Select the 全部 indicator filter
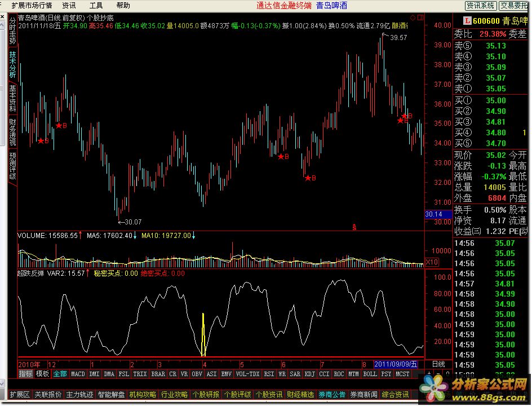Image resolution: width=532 pixels, height=406 pixels. [60, 374]
